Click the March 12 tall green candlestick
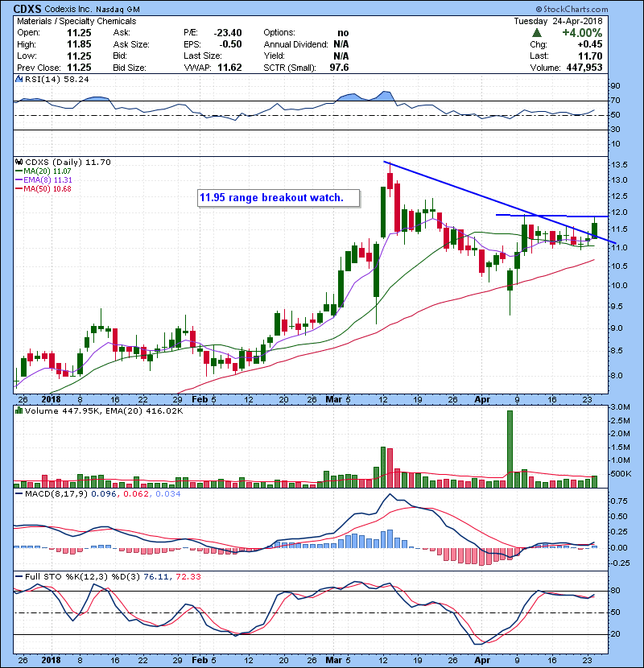Image resolution: width=644 pixels, height=668 pixels. pos(383,212)
